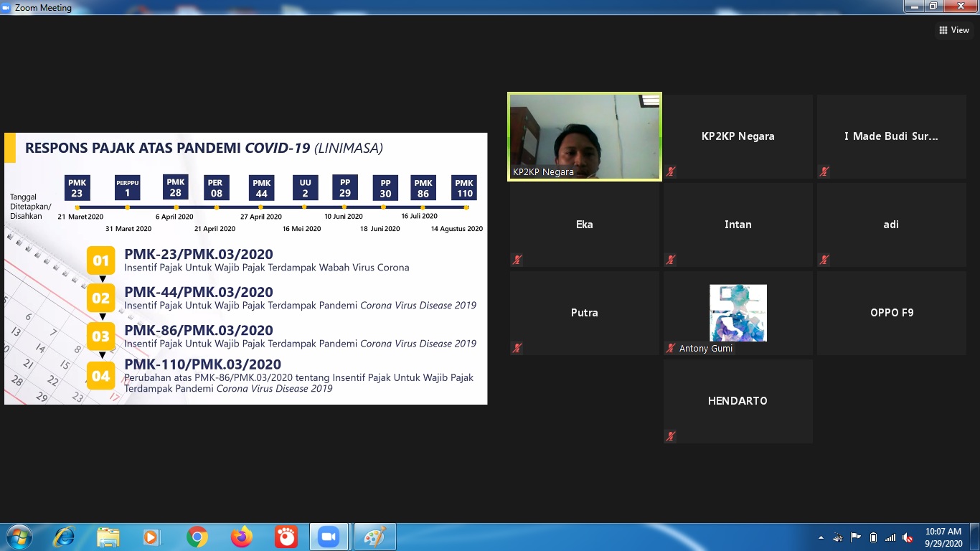
Task: Click muted mic icon on Putra's tile
Action: [x=517, y=348]
